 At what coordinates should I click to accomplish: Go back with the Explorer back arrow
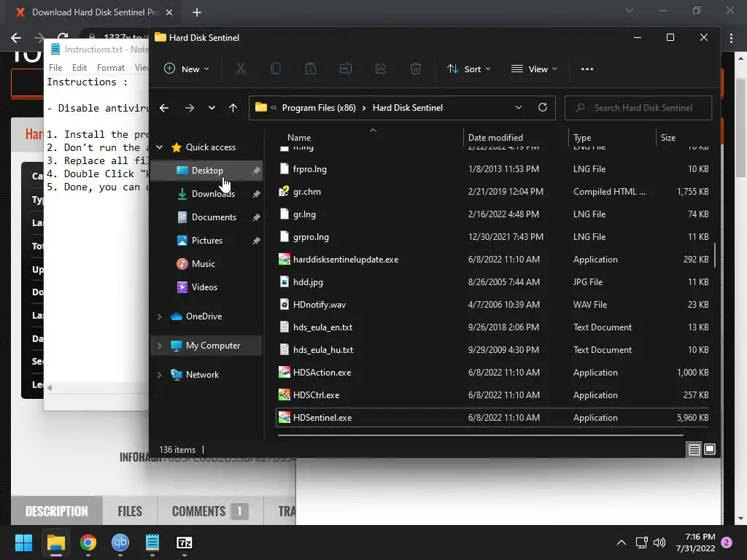pos(164,108)
